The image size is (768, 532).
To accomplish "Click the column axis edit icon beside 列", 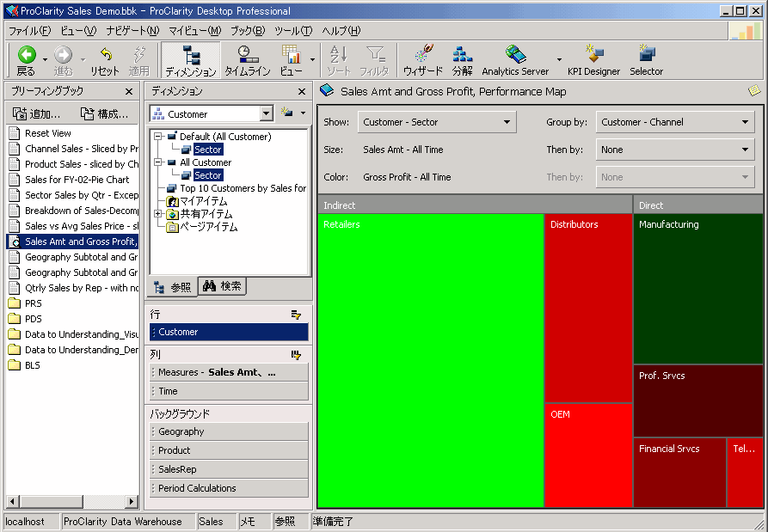I will pyautogui.click(x=296, y=355).
